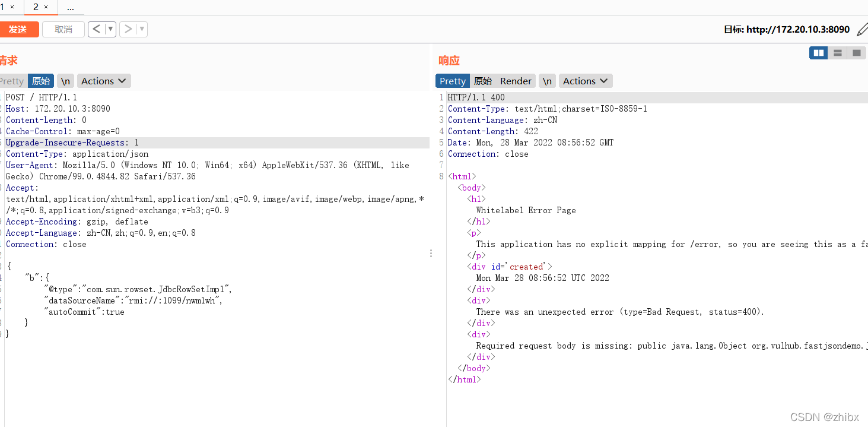Image resolution: width=868 pixels, height=427 pixels.
Task: Go forward with the history forward arrow
Action: point(128,29)
